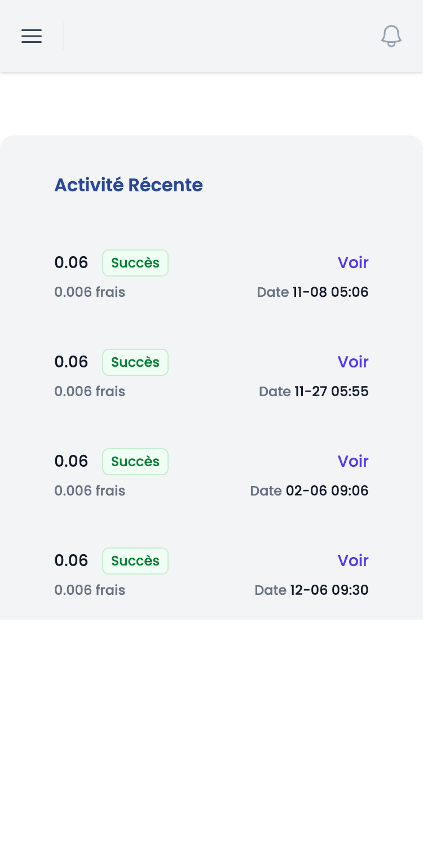This screenshot has height=868, width=423.
Task: Select 0.006 frais under the first transaction
Action: pyautogui.click(x=90, y=292)
